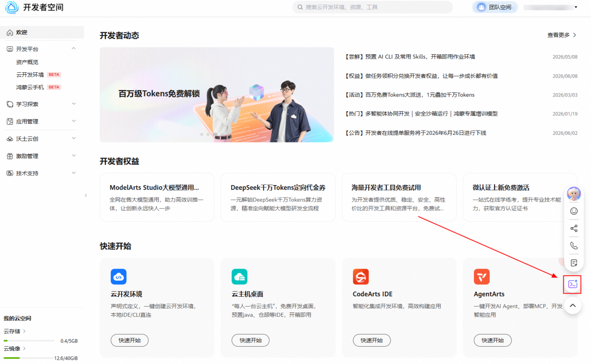This screenshot has height=364, width=591.
Task: Click the 学习探索 sidebar icon
Action: pos(10,104)
